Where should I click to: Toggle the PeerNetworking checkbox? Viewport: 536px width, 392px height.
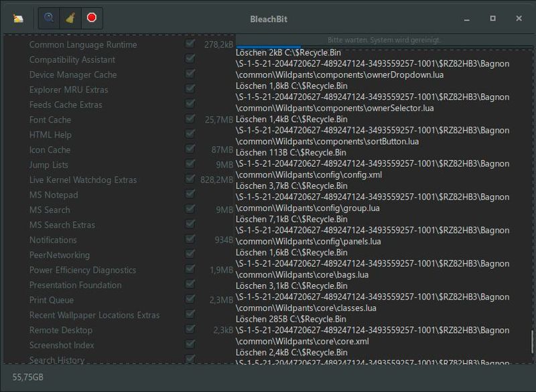(x=190, y=254)
